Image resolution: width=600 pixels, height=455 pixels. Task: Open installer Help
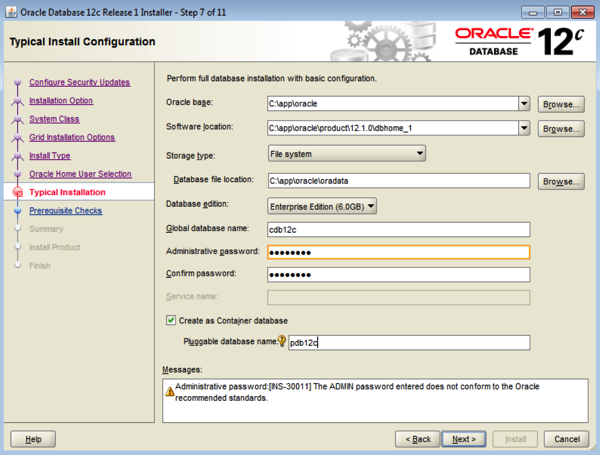click(33, 438)
